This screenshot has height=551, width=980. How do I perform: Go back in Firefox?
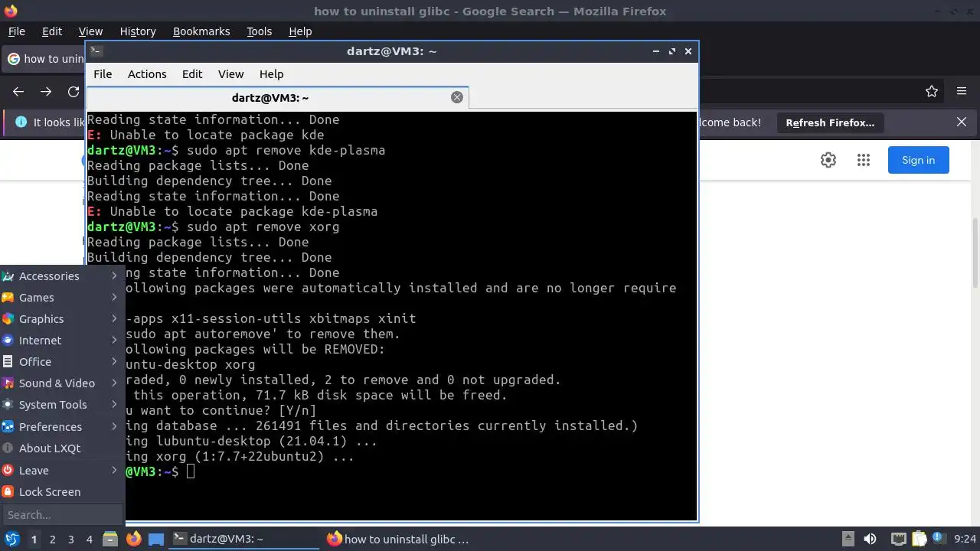click(18, 92)
